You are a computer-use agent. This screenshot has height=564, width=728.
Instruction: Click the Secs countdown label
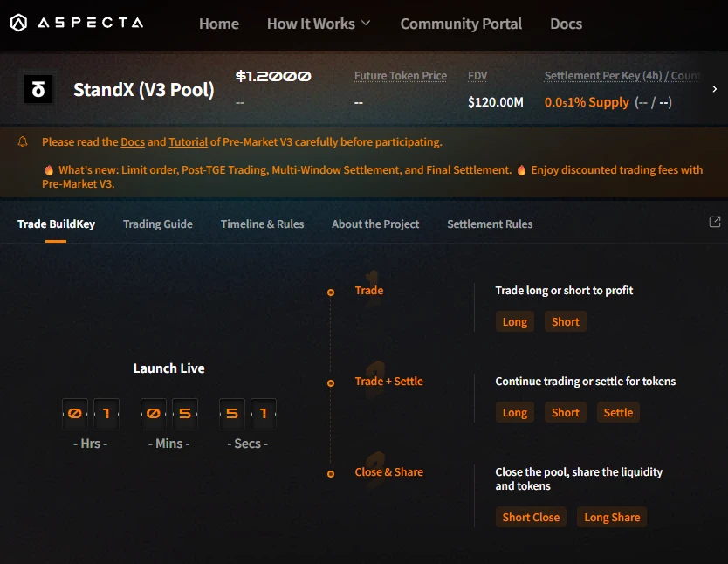point(247,444)
